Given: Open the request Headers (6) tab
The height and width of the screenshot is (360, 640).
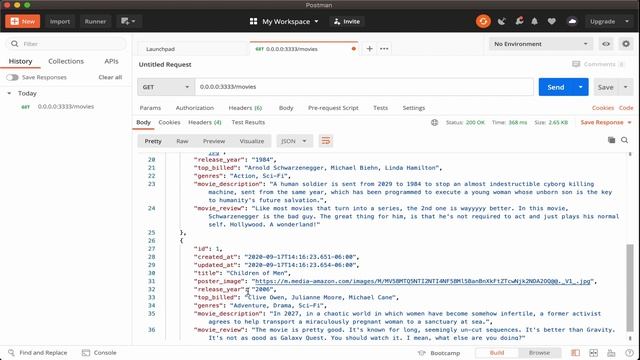Looking at the screenshot, I should click(245, 108).
